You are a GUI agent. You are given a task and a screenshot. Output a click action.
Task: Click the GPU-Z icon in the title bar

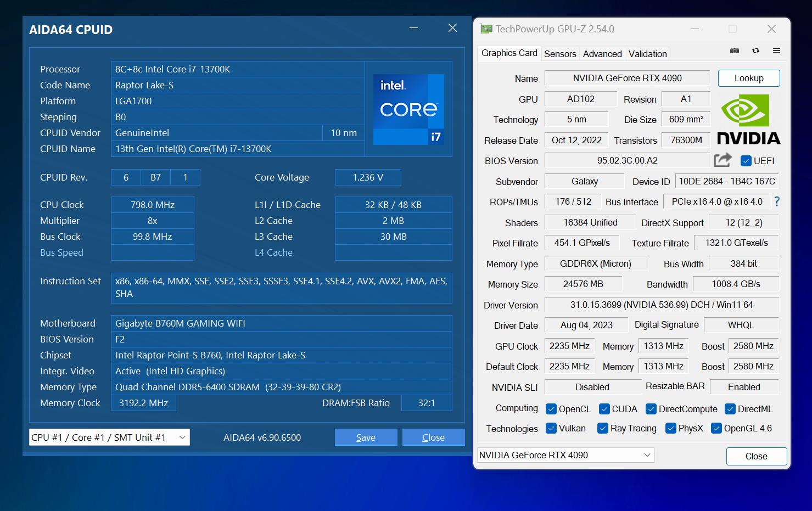pyautogui.click(x=486, y=29)
